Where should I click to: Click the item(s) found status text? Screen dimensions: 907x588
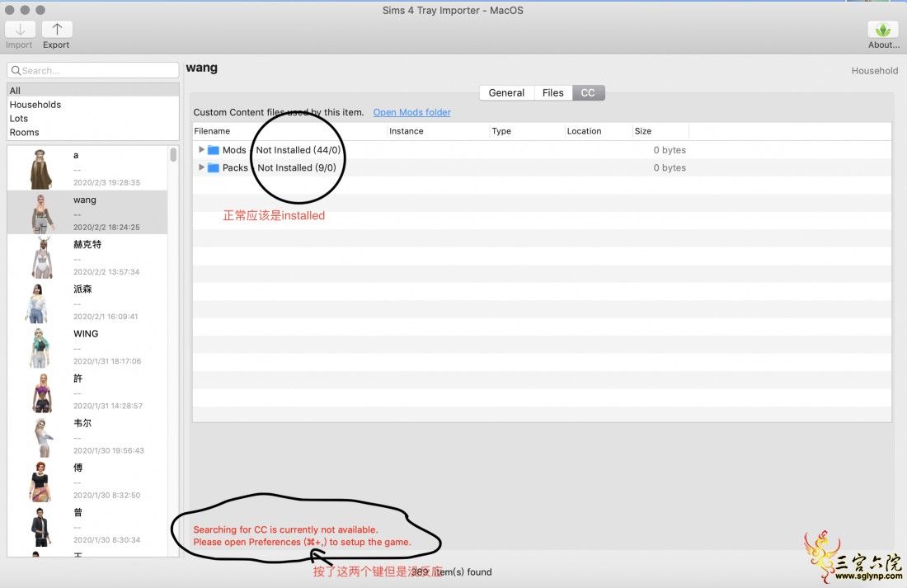[x=452, y=572]
